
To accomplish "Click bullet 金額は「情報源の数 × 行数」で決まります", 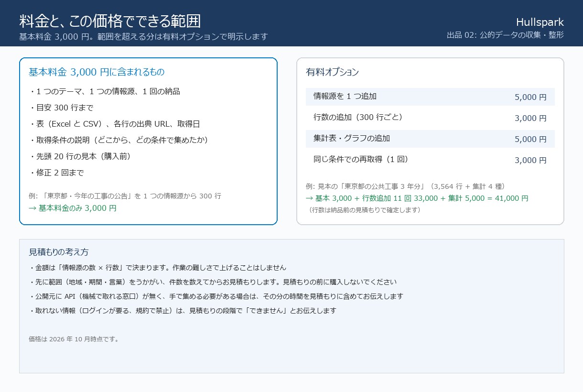I will point(157,268).
